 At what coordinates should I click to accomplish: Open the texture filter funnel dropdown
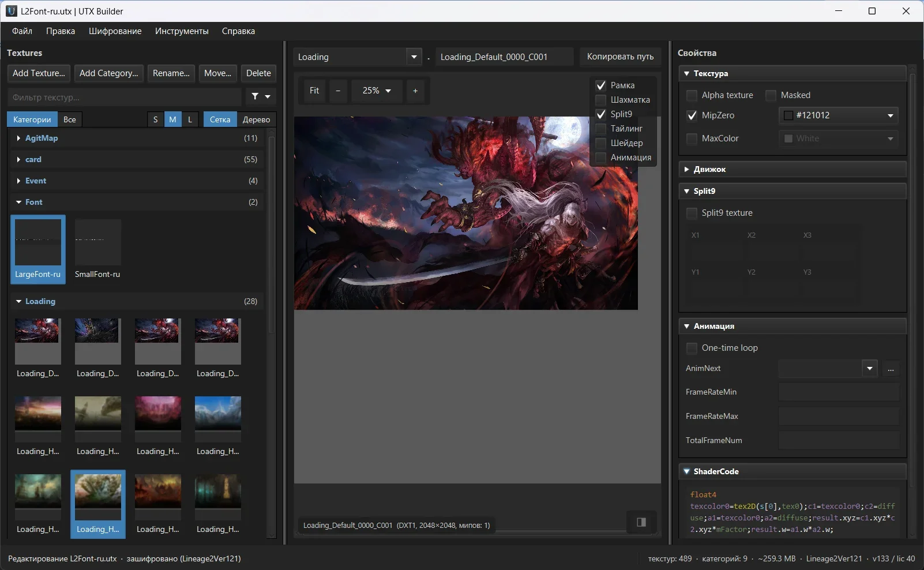[x=261, y=97]
